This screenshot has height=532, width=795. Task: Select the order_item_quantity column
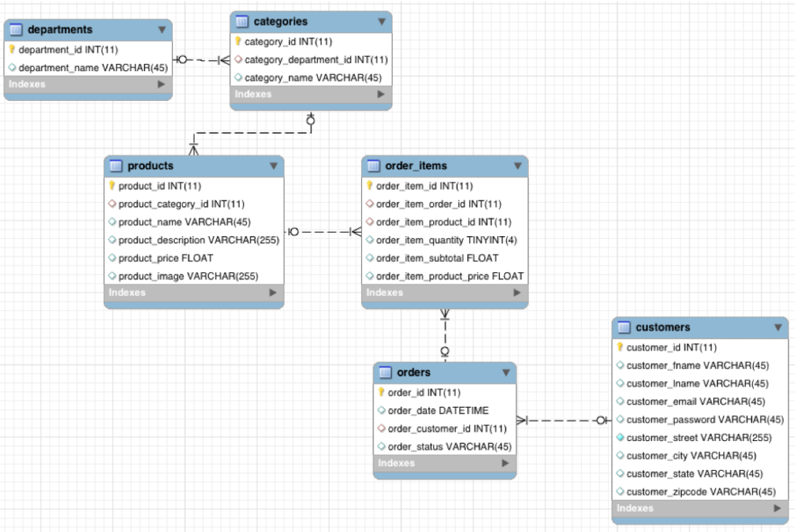(x=447, y=240)
